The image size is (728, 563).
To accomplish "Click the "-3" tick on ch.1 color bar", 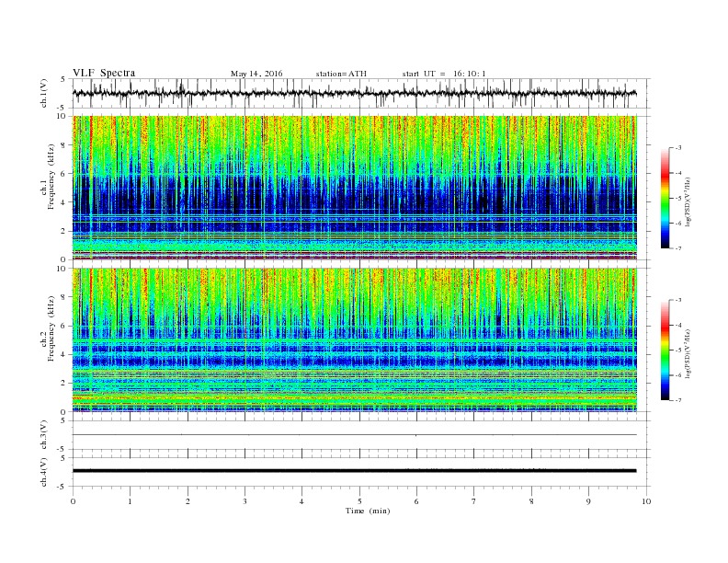I will (677, 148).
